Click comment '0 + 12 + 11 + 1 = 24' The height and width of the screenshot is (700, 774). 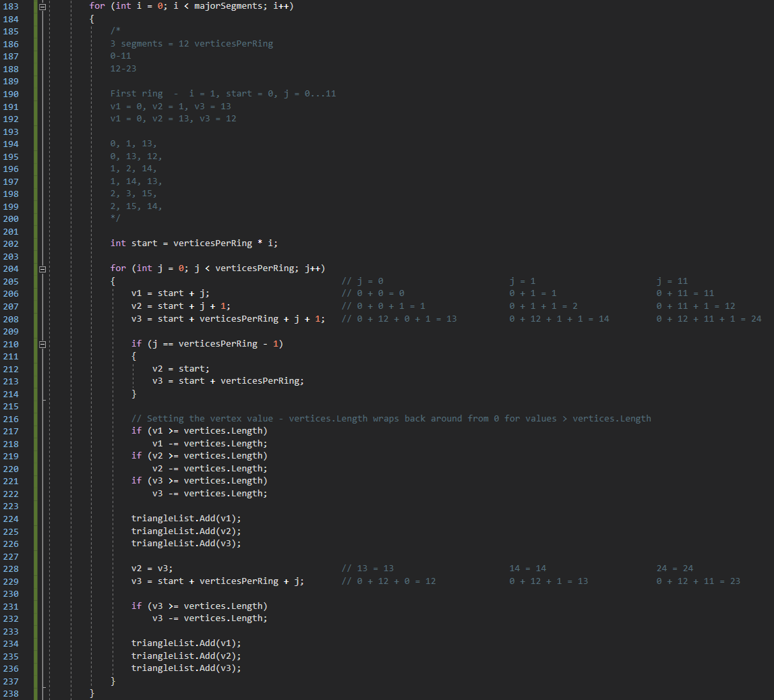(x=709, y=319)
